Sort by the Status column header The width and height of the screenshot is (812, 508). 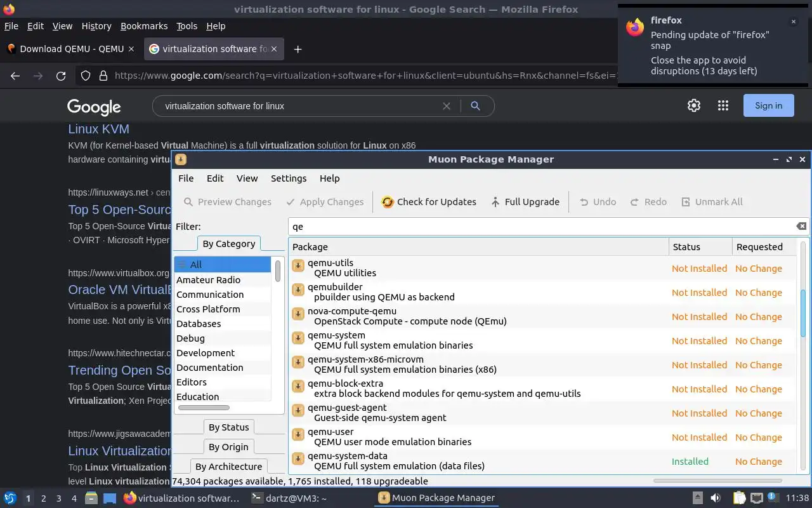(x=700, y=247)
